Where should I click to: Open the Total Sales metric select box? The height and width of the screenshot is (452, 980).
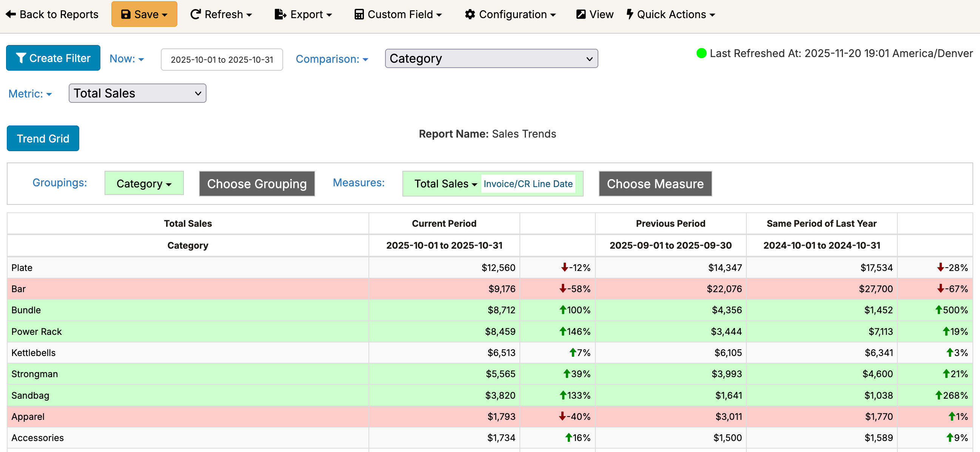click(137, 93)
